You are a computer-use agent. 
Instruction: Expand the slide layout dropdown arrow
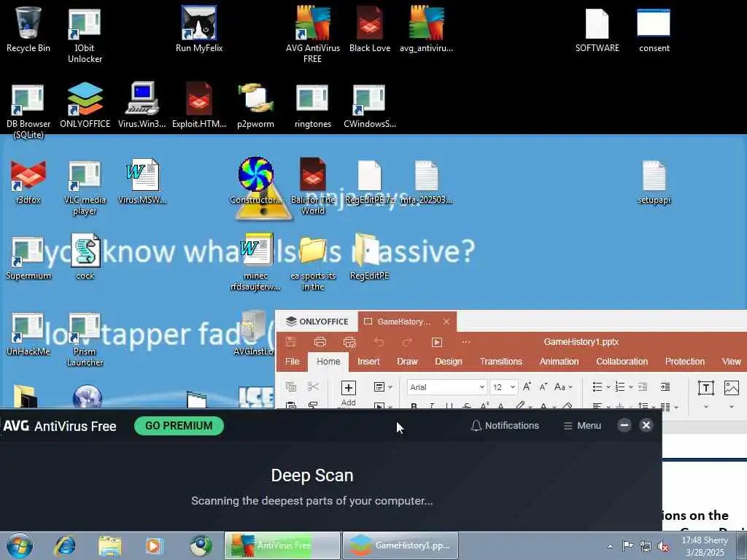coord(390,387)
